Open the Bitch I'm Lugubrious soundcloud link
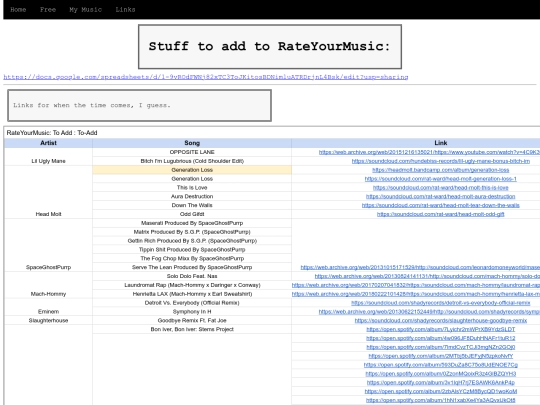This screenshot has width=540, height=405. coord(440,161)
